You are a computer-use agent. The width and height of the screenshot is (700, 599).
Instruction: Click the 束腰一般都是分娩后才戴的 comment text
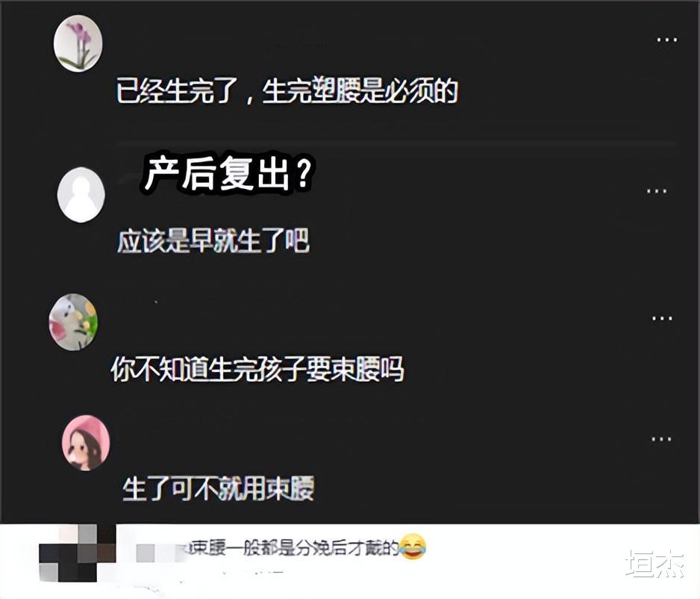click(x=293, y=547)
